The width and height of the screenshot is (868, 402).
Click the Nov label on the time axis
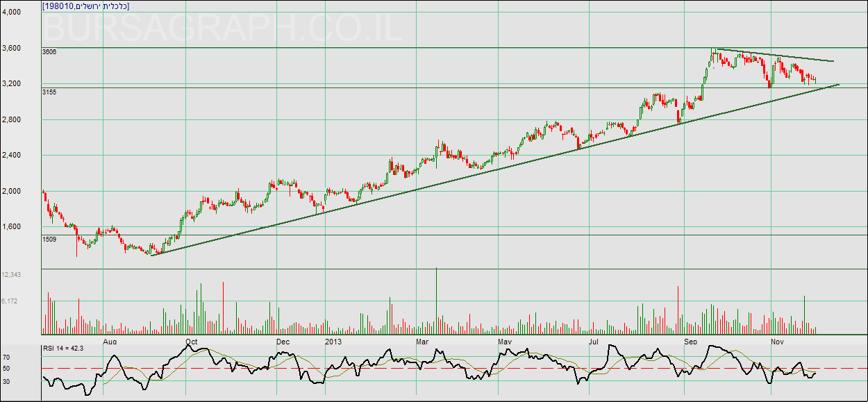[778, 342]
